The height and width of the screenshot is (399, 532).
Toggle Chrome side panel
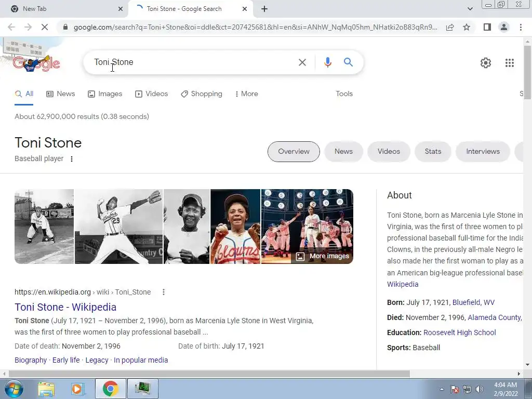point(487,27)
